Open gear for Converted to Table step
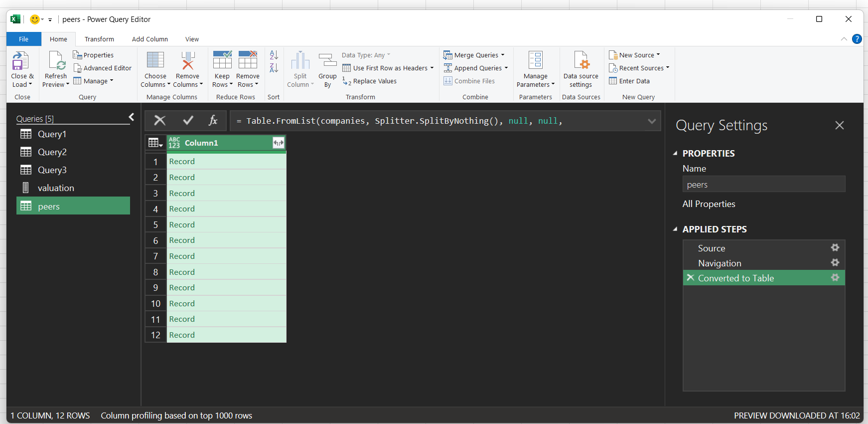Image resolution: width=868 pixels, height=424 pixels. [835, 277]
